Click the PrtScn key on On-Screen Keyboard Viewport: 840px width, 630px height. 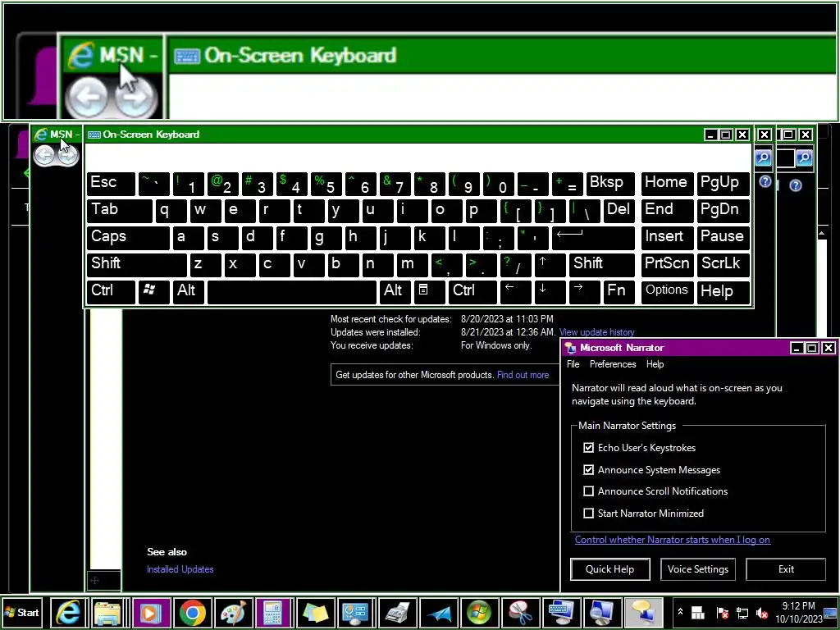[667, 264]
